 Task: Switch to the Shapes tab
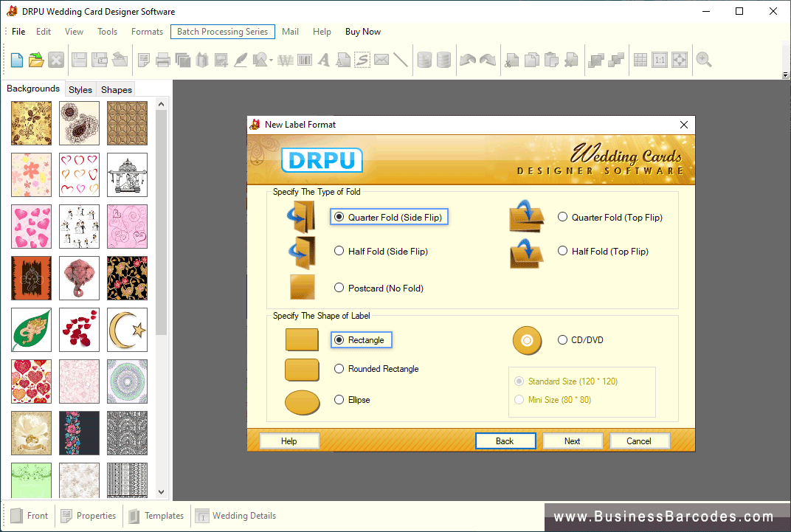coord(116,90)
